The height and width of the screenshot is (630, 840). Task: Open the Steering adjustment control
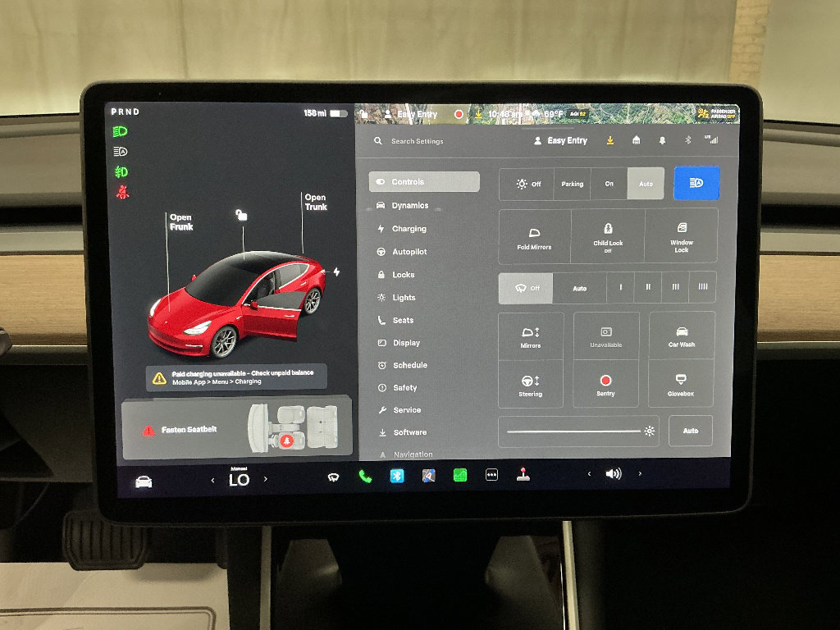point(531,385)
